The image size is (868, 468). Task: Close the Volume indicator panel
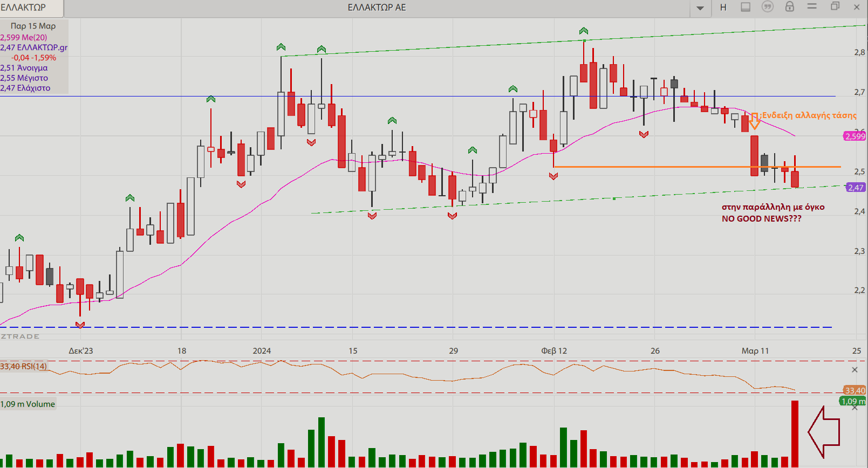coord(855,408)
